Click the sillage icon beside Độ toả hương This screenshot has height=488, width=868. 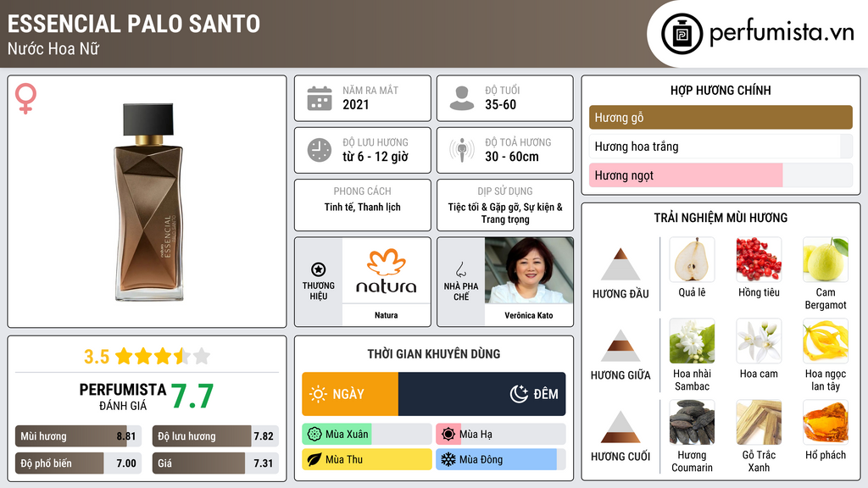pyautogui.click(x=462, y=150)
